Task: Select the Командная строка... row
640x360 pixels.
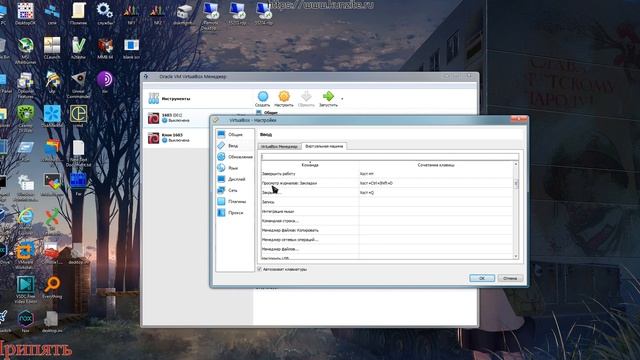Action: 387,221
